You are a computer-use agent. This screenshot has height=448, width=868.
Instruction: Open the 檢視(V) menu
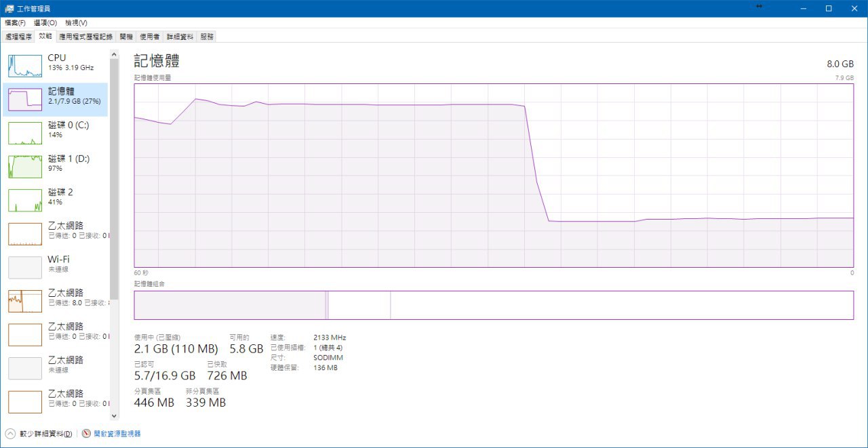click(76, 23)
